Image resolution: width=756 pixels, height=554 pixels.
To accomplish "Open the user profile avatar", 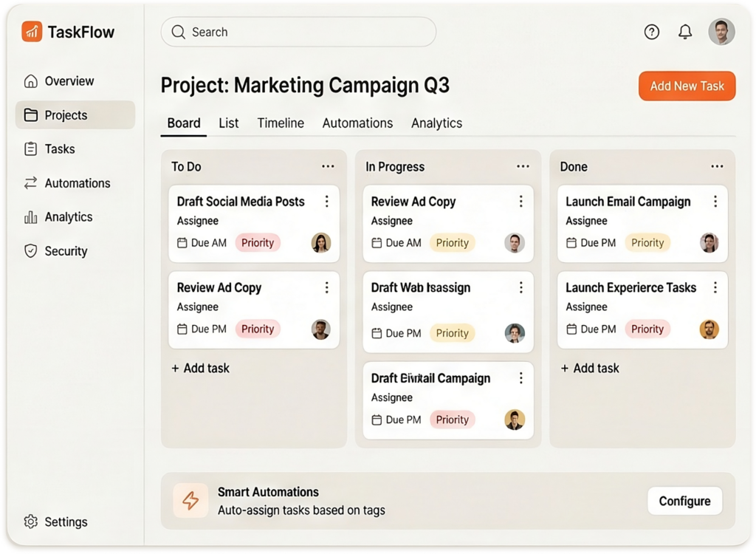I will tap(721, 32).
